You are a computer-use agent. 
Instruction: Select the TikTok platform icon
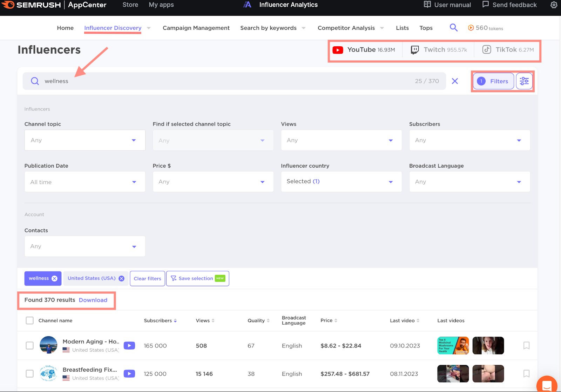coord(487,49)
